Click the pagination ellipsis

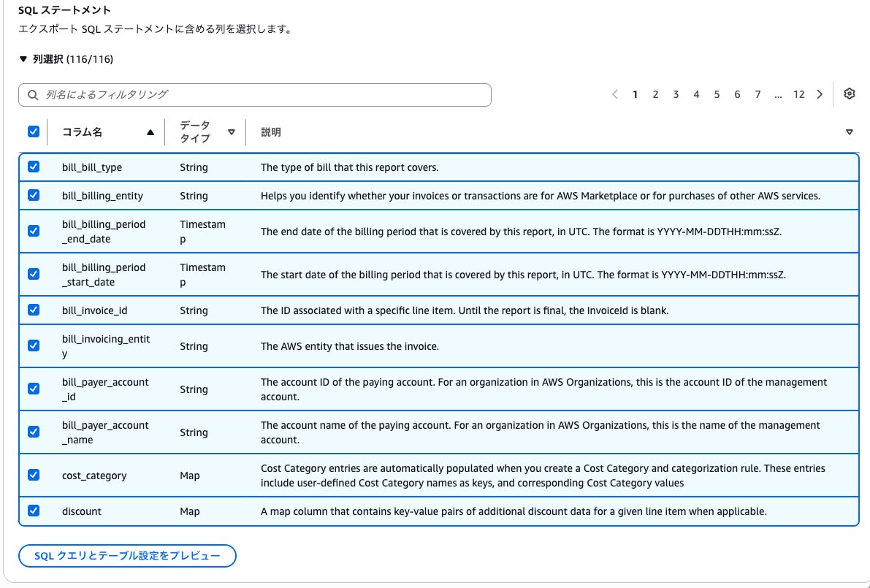[778, 95]
